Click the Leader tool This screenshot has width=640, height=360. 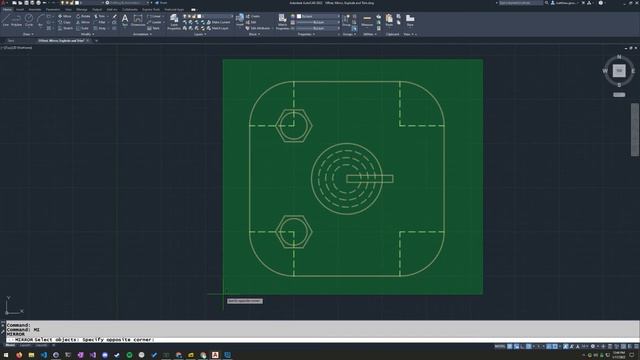(155, 22)
